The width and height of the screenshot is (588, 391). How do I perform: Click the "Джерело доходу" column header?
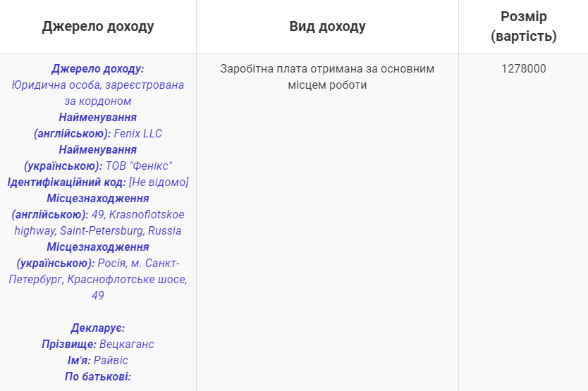98,27
